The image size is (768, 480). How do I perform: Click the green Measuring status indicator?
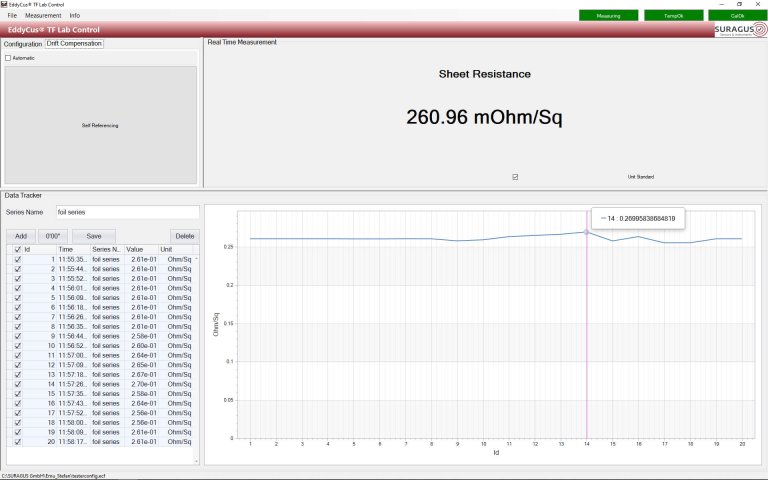(x=608, y=16)
